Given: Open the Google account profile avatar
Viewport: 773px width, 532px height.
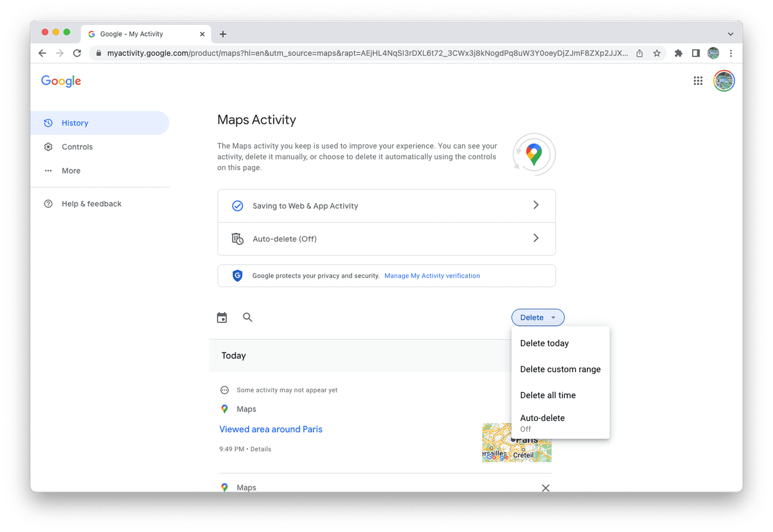Looking at the screenshot, I should pos(724,81).
